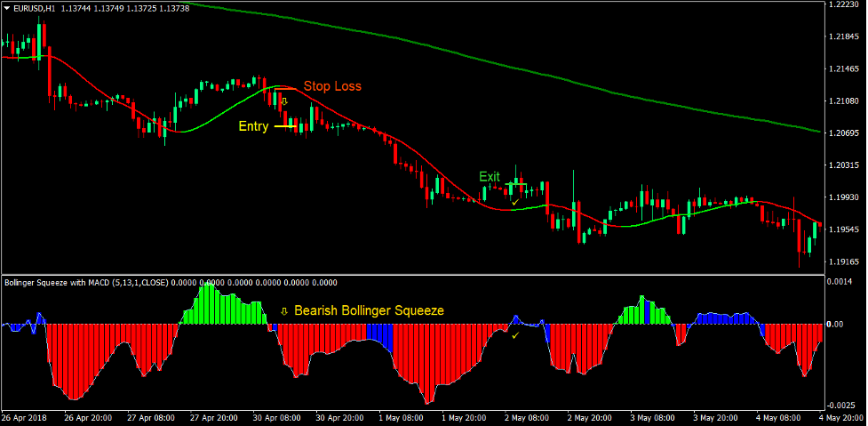The height and width of the screenshot is (426, 868).
Task: Click the 1.19930 price scale label
Action: (842, 197)
